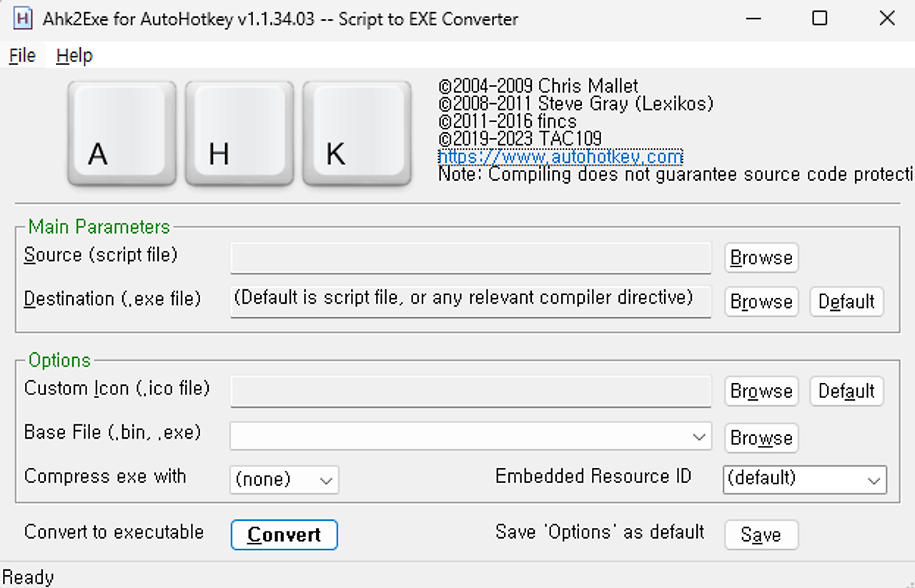
Task: Click the Compiling note text
Action: [676, 174]
